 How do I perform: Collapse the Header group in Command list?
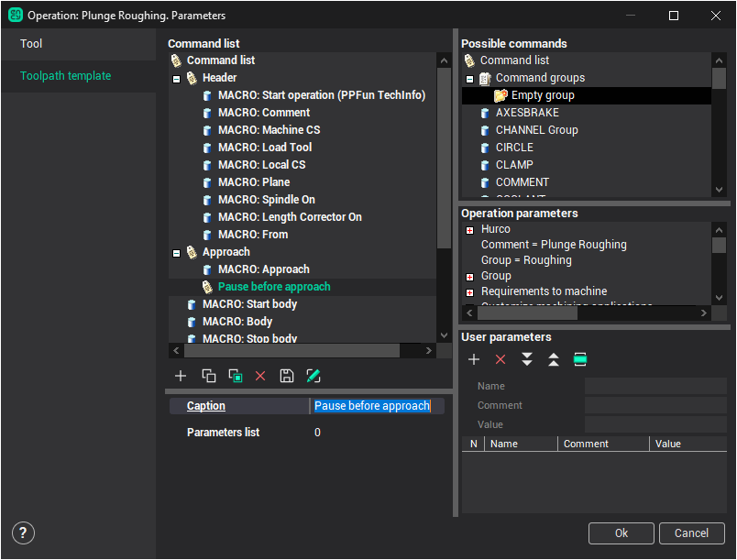click(176, 79)
